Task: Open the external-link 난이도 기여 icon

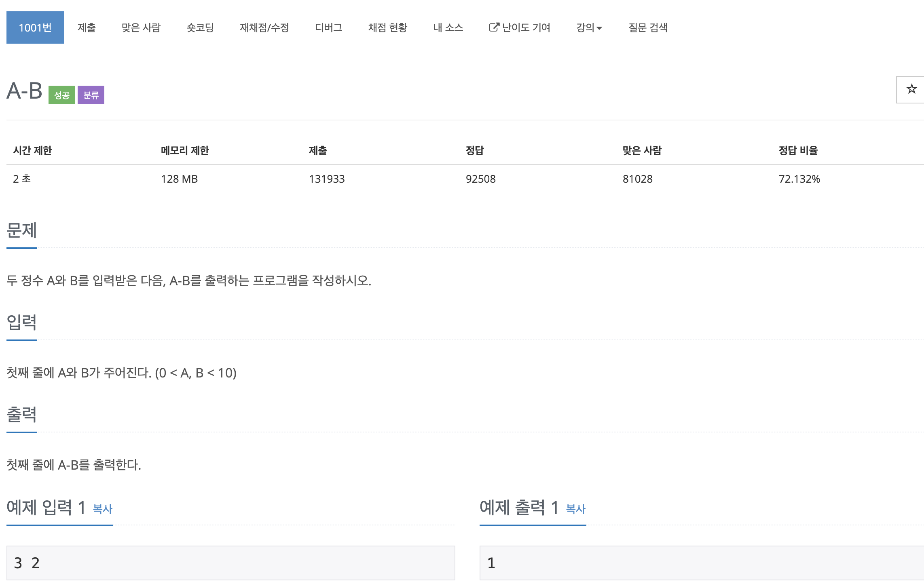Action: (494, 27)
